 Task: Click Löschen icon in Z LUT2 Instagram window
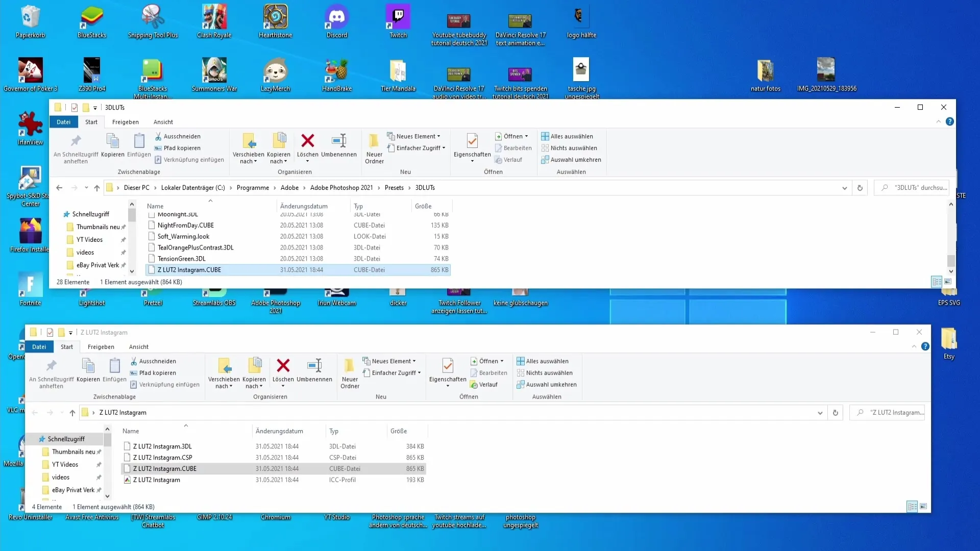(283, 365)
